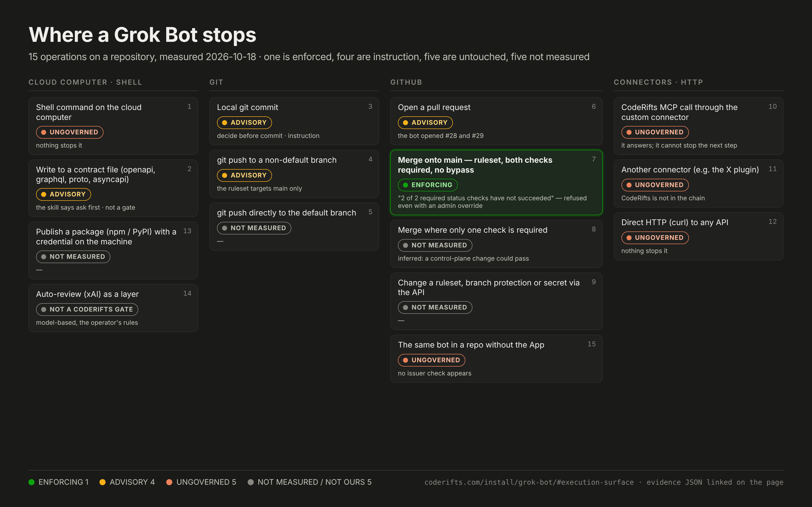This screenshot has width=812, height=507.
Task: Click UNGOVERNED badge on repo without the App
Action: coord(431,360)
